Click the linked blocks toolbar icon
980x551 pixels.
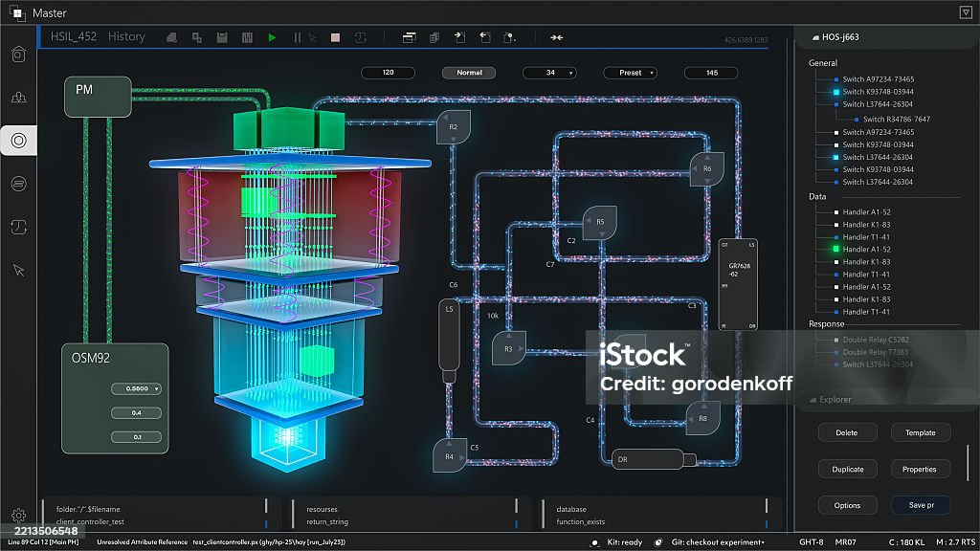pyautogui.click(x=197, y=37)
